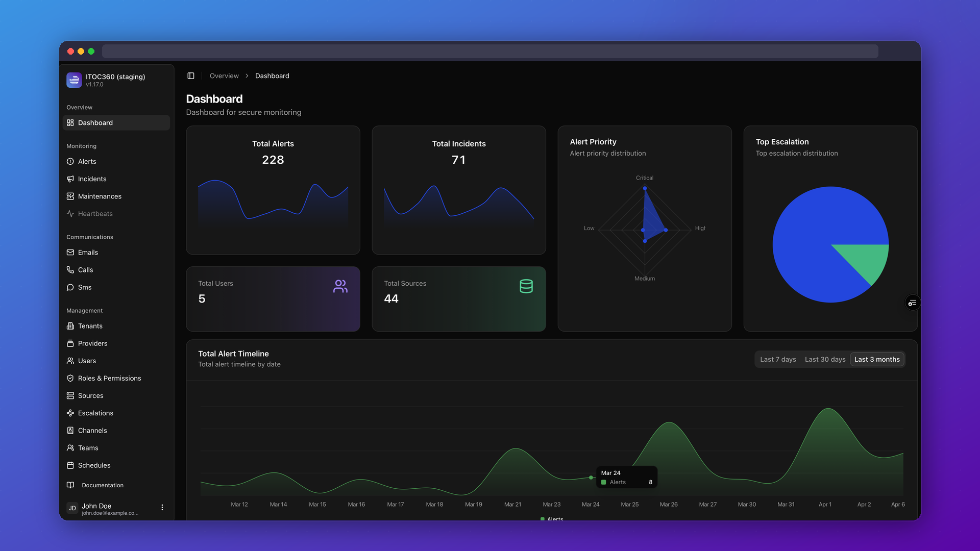Image resolution: width=980 pixels, height=551 pixels.
Task: Open the Alerts icon in Monitoring
Action: pyautogui.click(x=70, y=162)
